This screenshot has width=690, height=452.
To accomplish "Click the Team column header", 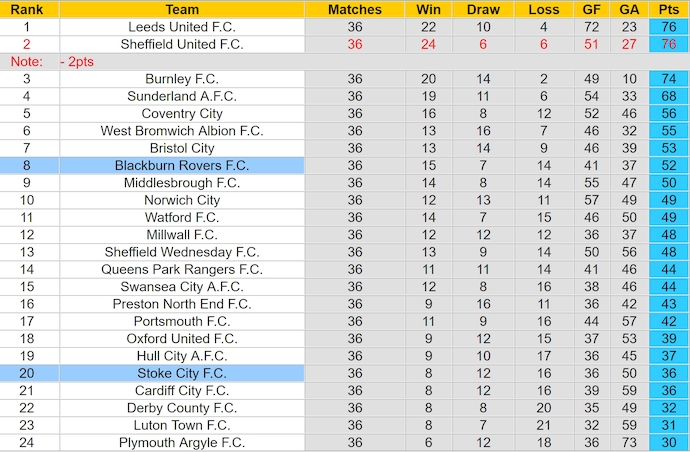I will (182, 9).
